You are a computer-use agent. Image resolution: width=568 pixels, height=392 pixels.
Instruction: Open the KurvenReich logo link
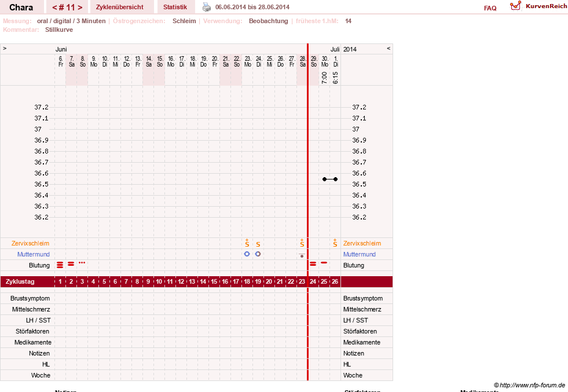pyautogui.click(x=538, y=6)
